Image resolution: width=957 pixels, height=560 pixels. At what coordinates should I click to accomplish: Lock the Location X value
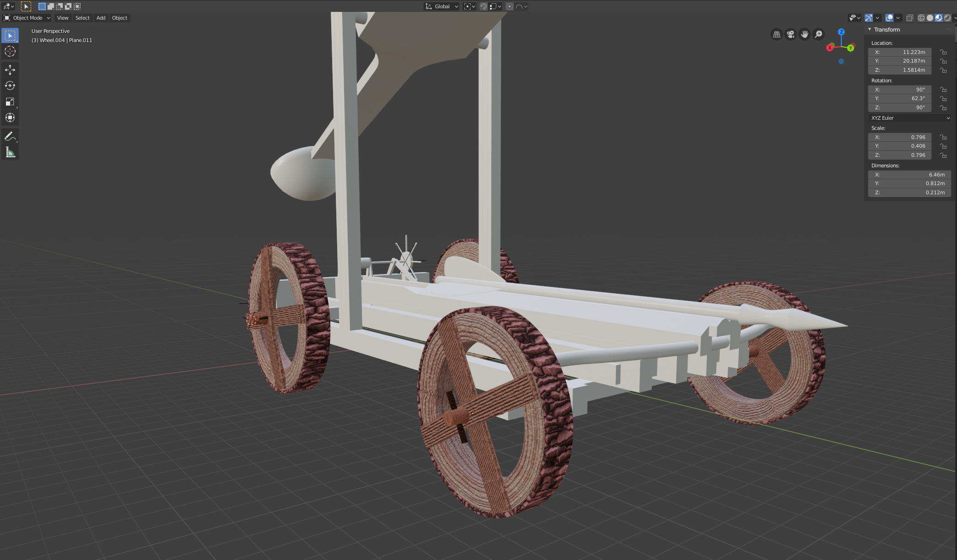[x=943, y=52]
